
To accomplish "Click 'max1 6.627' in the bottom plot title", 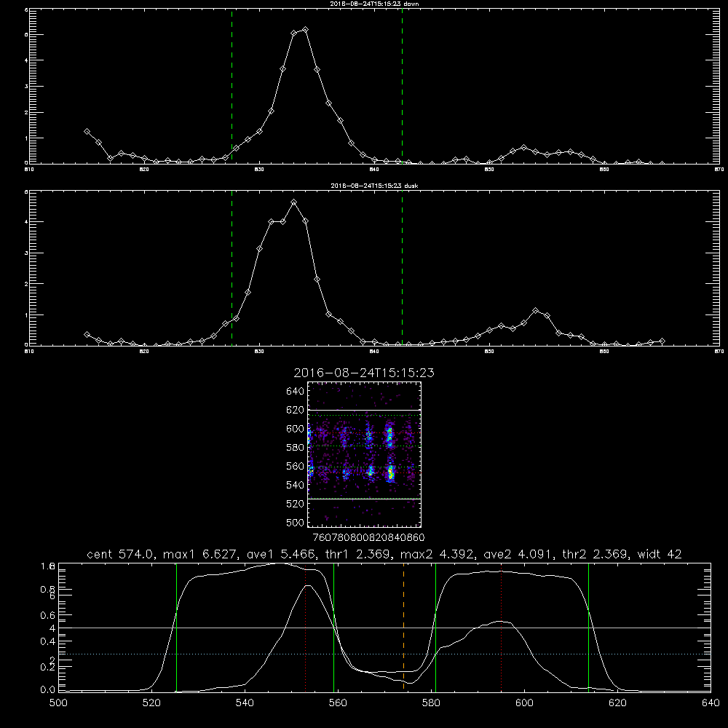I will pos(199,554).
